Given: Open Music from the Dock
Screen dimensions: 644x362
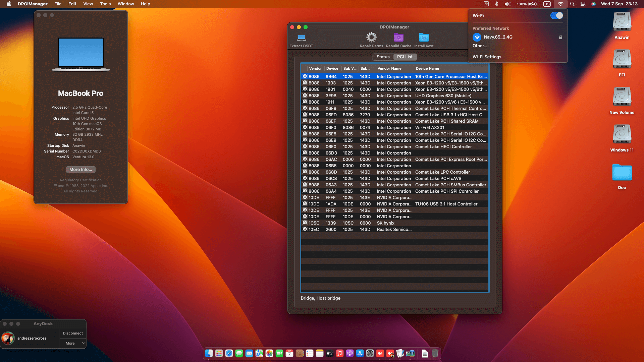Looking at the screenshot, I should (x=340, y=353).
